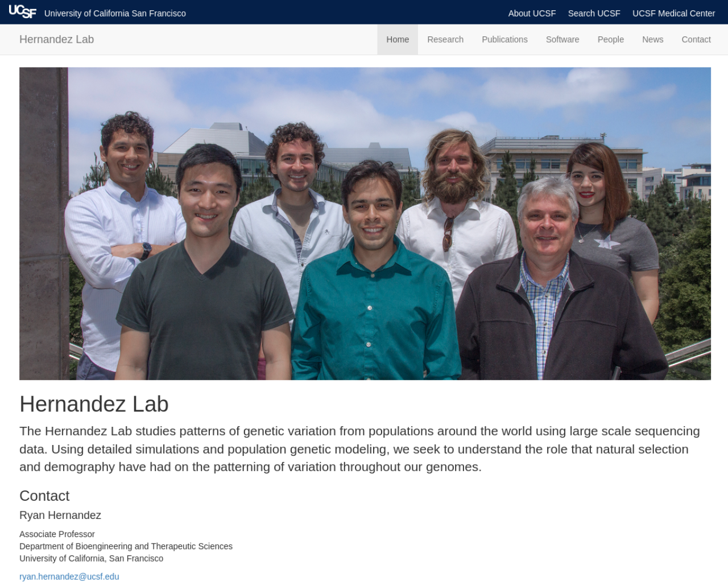Click the Ryan Hernandez name text

pyautogui.click(x=60, y=515)
